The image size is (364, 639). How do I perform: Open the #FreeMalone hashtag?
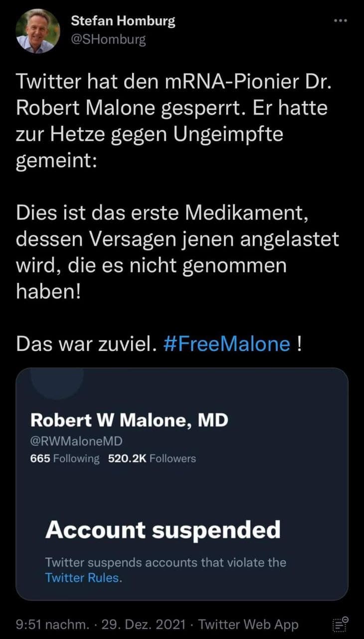(227, 344)
